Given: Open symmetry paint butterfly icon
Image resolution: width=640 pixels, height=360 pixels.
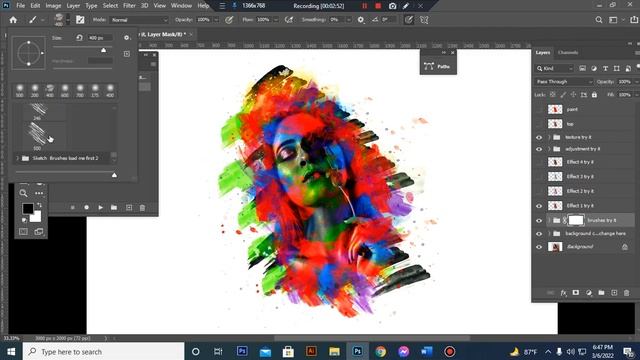Looking at the screenshot, I should click(424, 20).
